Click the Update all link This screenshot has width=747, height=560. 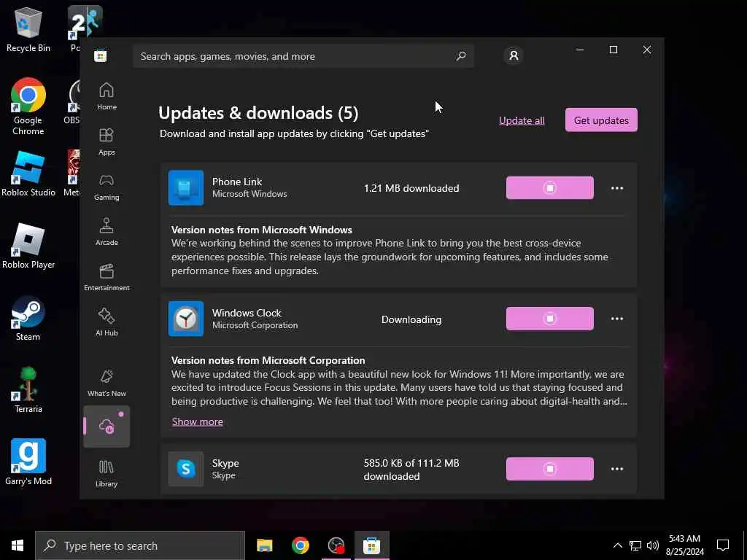pos(522,120)
